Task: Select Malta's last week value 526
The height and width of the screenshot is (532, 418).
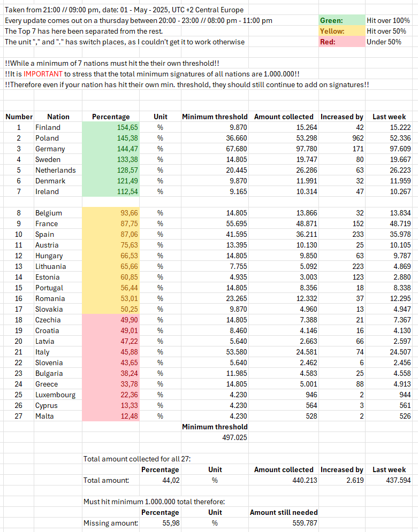Action: point(389,416)
